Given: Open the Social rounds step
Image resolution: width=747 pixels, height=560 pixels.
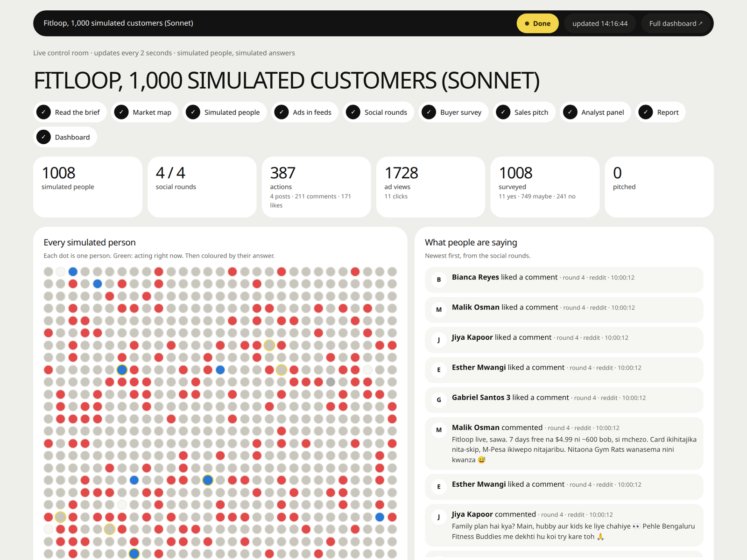Looking at the screenshot, I should pyautogui.click(x=379, y=112).
